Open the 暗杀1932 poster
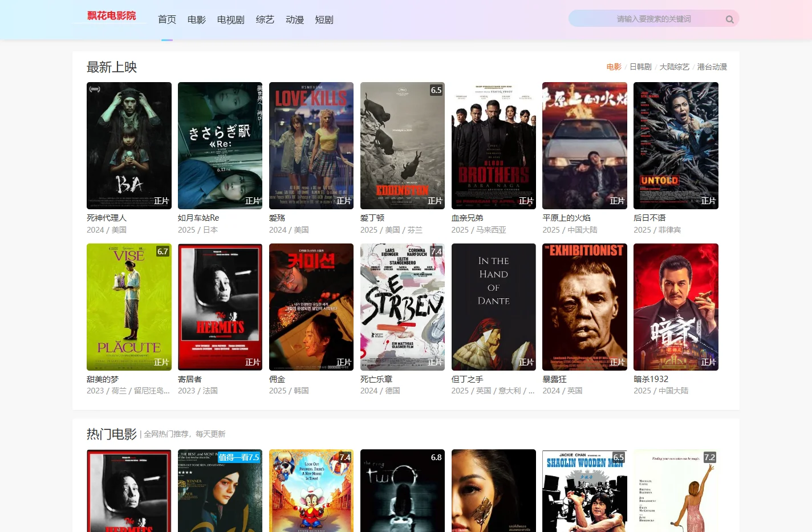812x532 pixels. pos(676,307)
